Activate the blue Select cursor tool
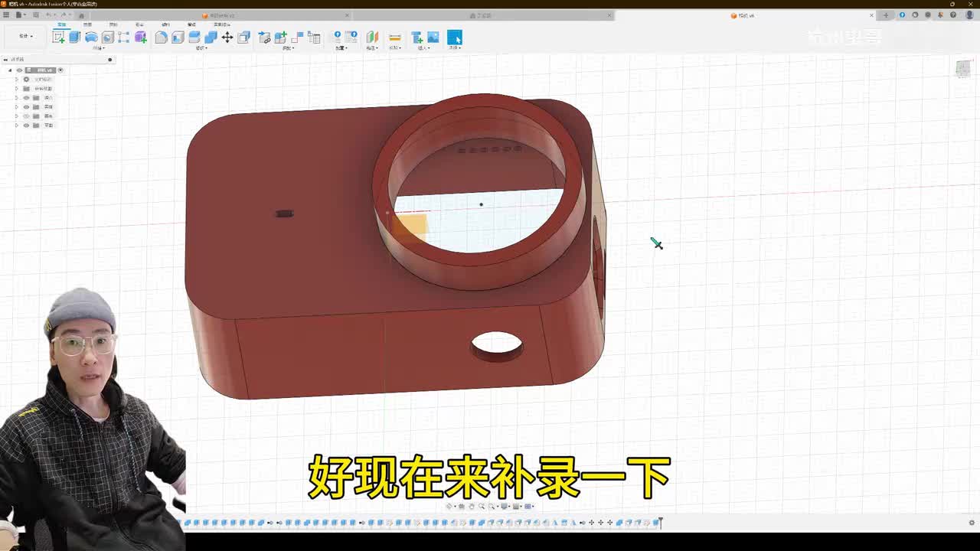 tap(455, 37)
